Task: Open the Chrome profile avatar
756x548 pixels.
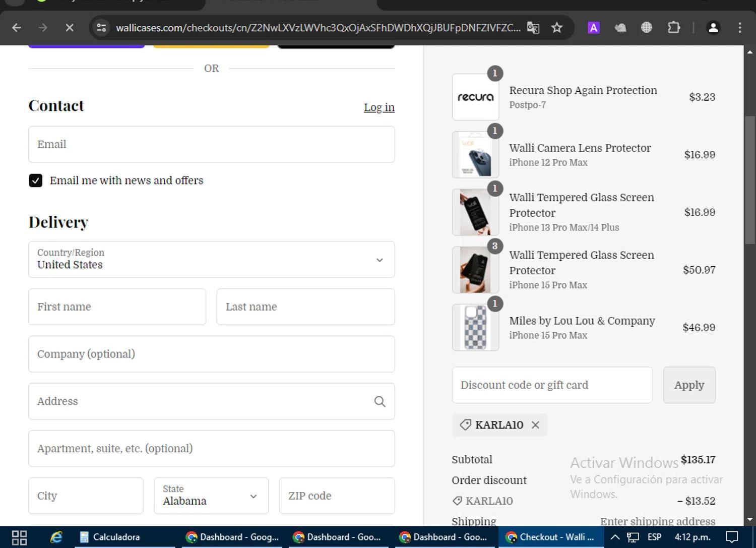Action: tap(713, 28)
